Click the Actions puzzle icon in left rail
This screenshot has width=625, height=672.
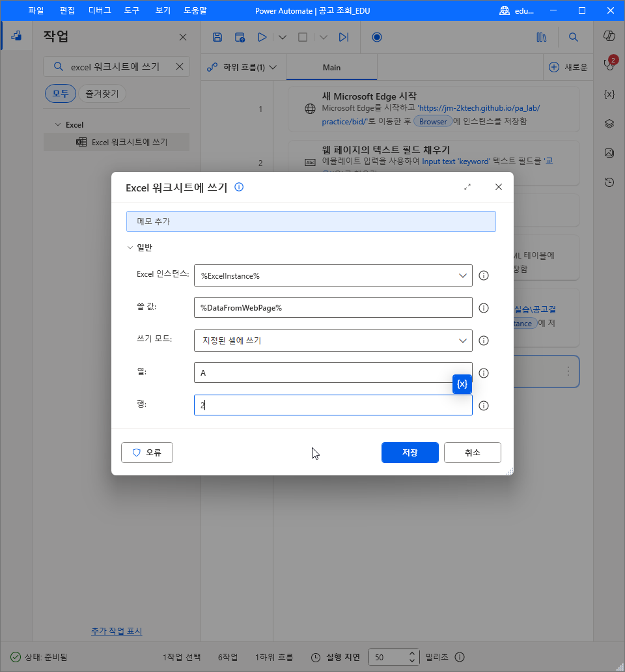16,36
